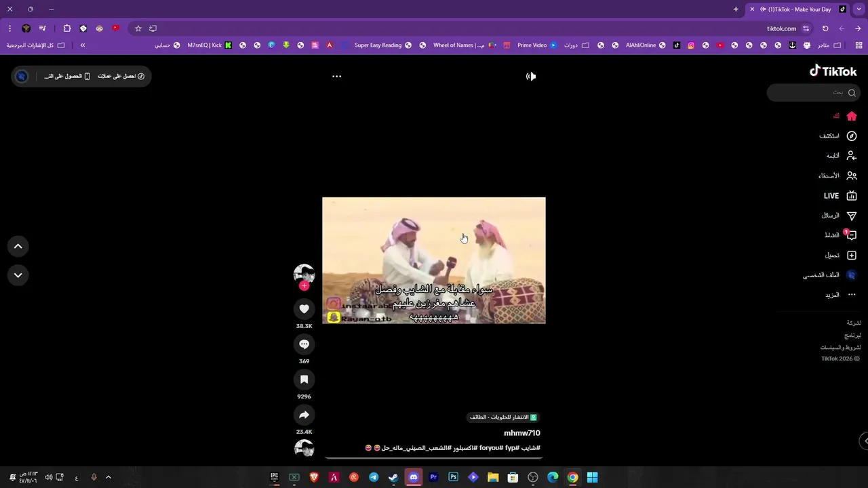Focus the TikTok search field
The width and height of the screenshot is (868, 488).
tap(812, 93)
